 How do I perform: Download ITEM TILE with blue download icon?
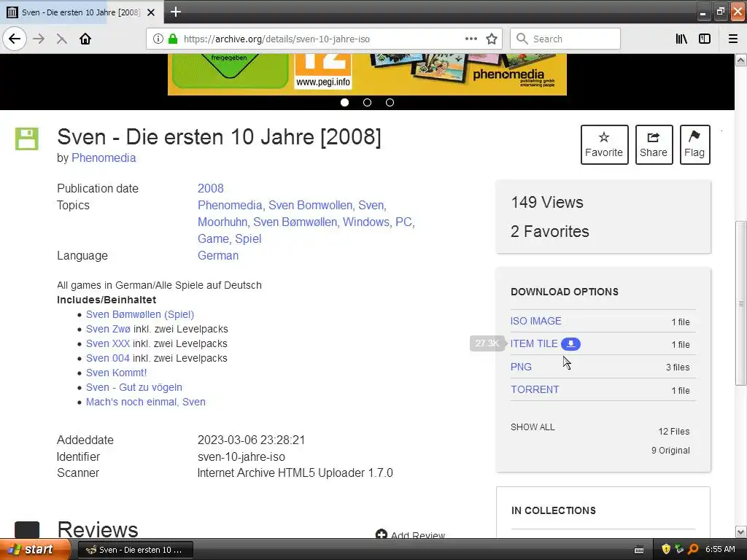pyautogui.click(x=570, y=343)
